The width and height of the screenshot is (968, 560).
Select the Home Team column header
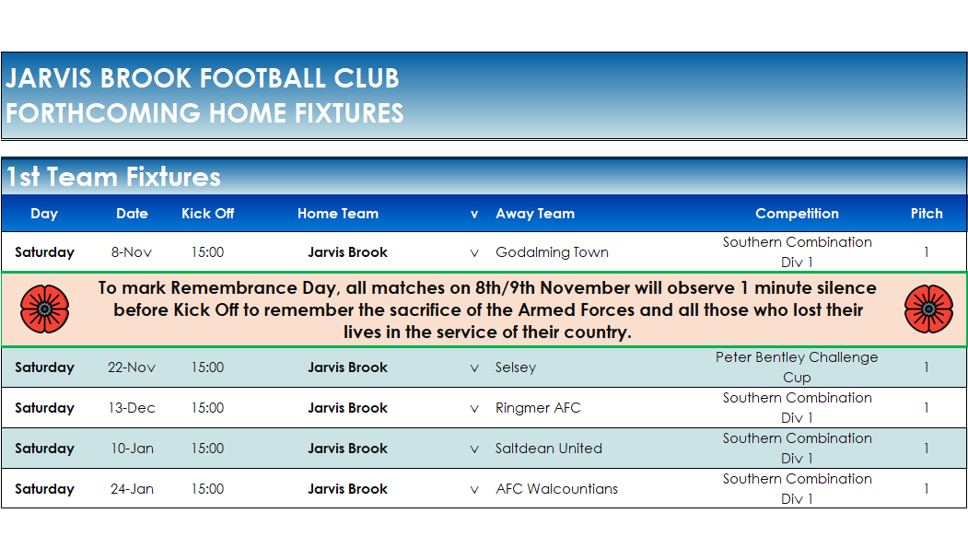tap(338, 214)
